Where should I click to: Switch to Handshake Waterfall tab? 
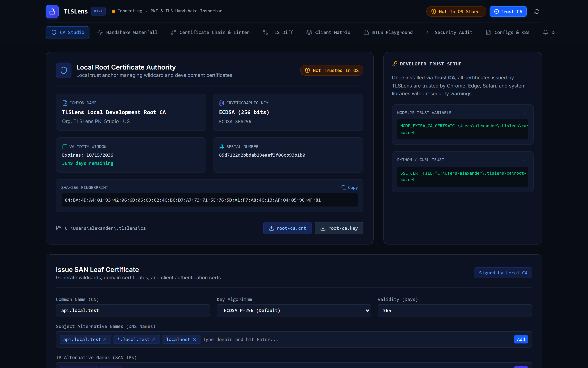[x=127, y=32]
